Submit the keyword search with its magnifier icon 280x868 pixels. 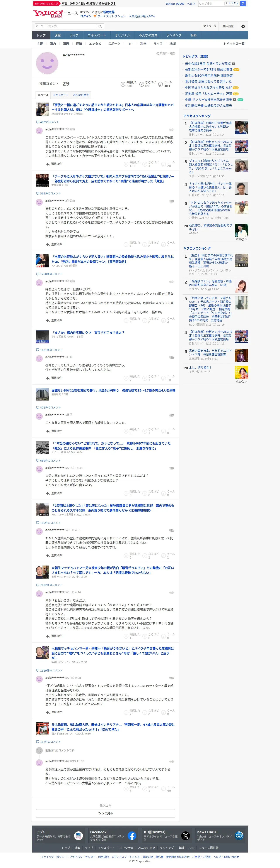(100, 26)
